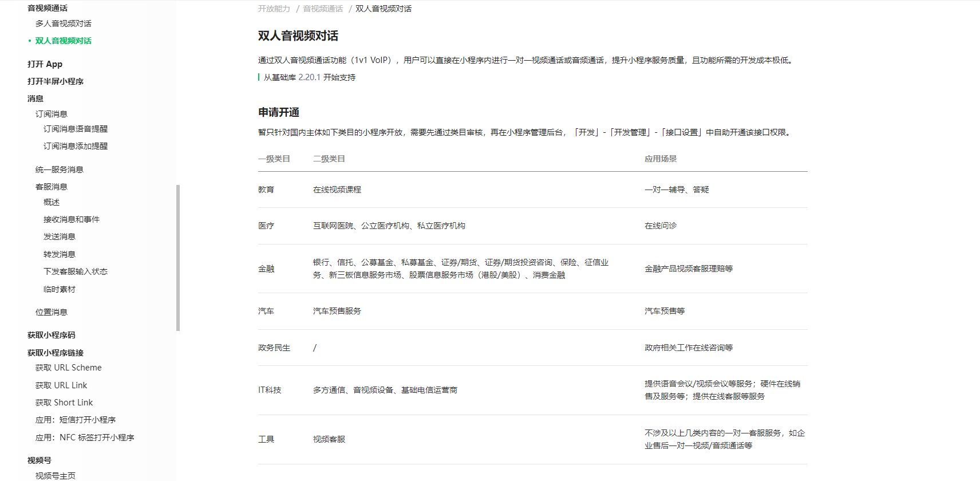Click 开放能力 in the breadcrumb
The width and height of the screenshot is (980, 481).
pyautogui.click(x=274, y=9)
